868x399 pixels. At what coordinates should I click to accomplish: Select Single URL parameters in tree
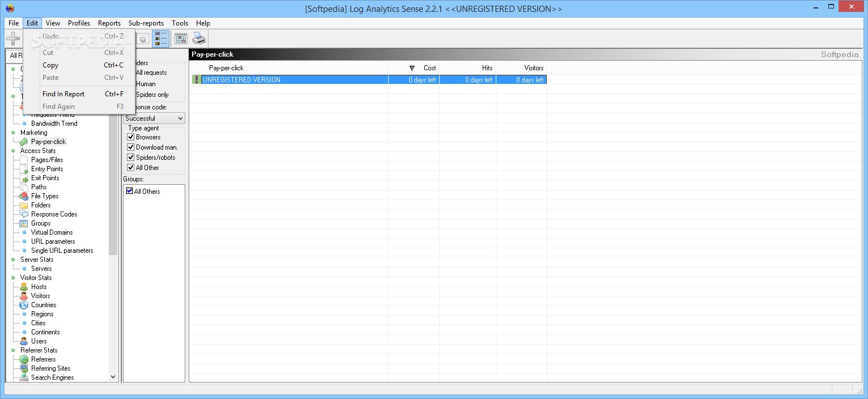pyautogui.click(x=62, y=251)
